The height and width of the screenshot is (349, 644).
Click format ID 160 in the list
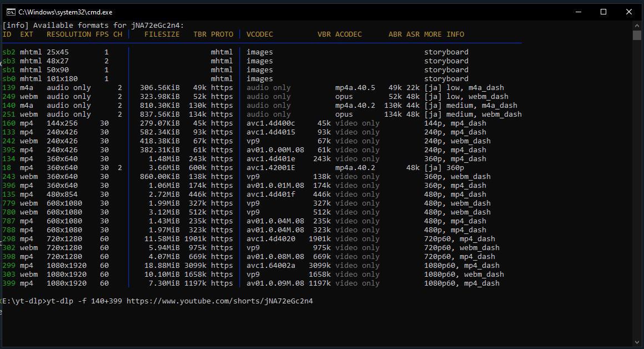(x=9, y=123)
